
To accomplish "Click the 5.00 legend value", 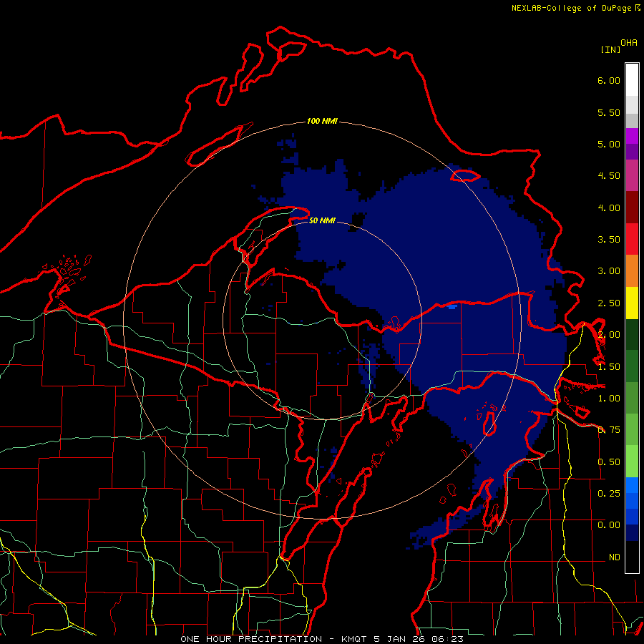I will tap(609, 144).
